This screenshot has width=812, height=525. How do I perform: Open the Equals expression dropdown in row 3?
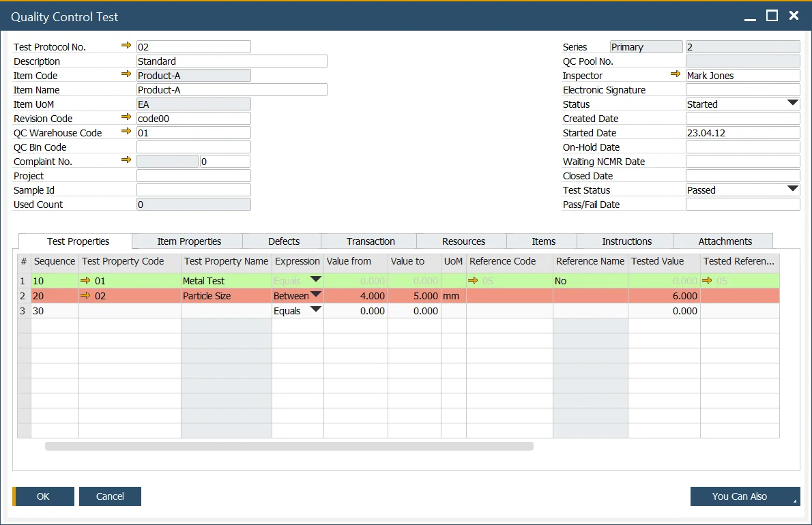coord(316,310)
